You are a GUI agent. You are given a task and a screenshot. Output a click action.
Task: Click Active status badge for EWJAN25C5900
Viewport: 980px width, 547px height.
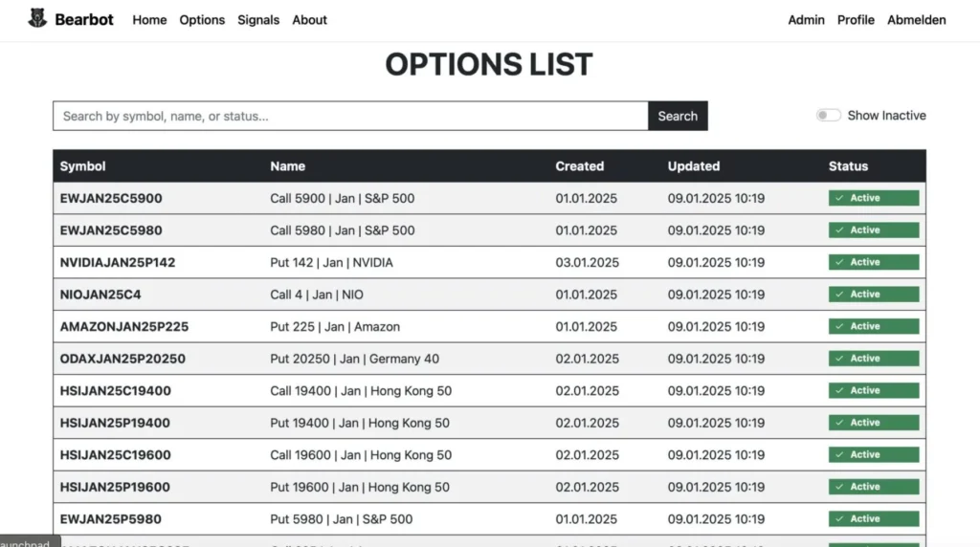click(873, 198)
